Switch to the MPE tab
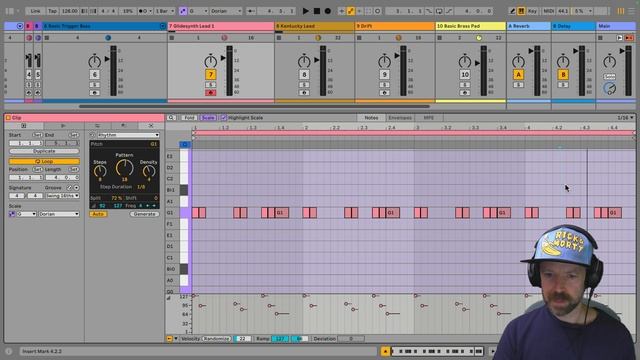Viewport: 640px width, 360px height. coord(429,118)
